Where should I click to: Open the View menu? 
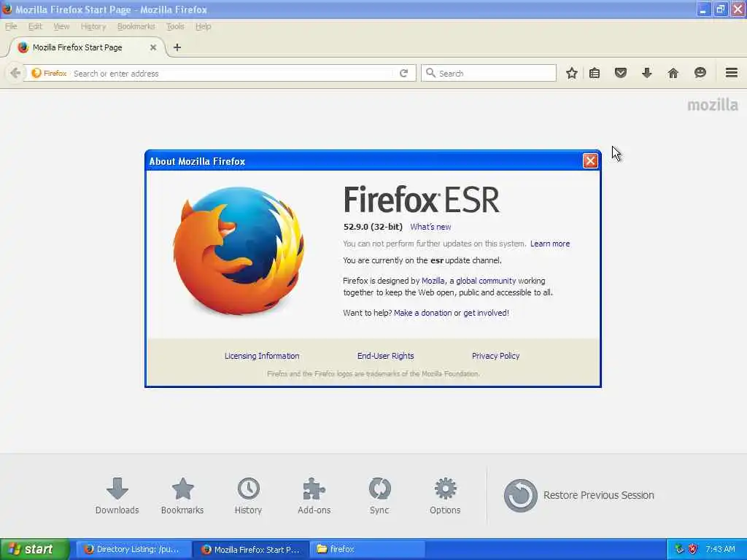click(x=61, y=27)
